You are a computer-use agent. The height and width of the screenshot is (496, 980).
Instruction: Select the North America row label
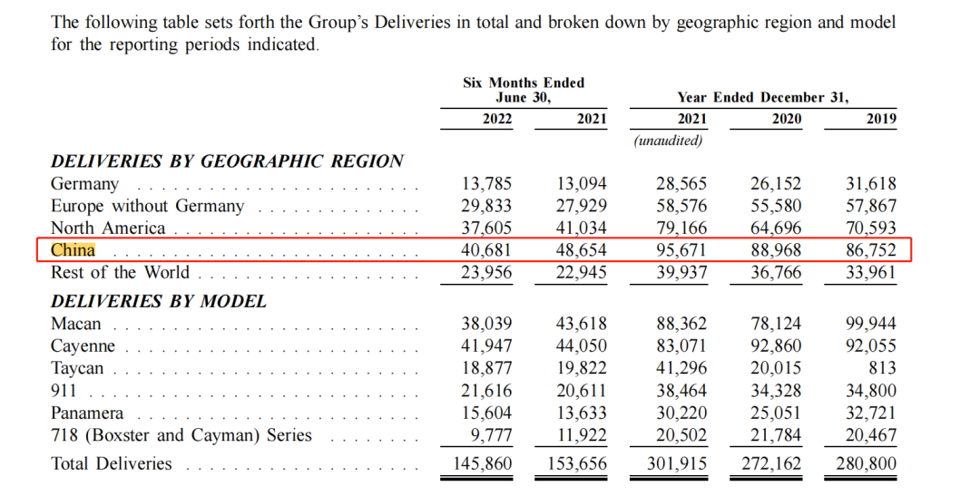[x=107, y=228]
